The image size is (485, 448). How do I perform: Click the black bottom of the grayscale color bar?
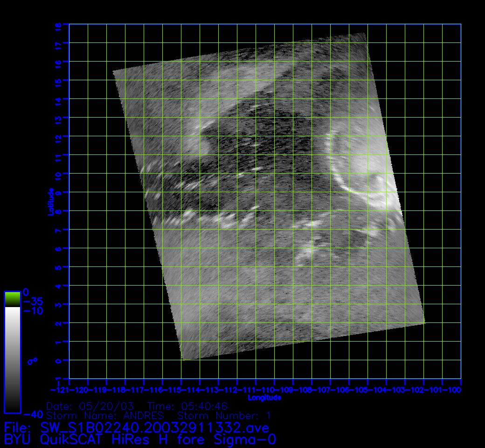pyautogui.click(x=12, y=406)
